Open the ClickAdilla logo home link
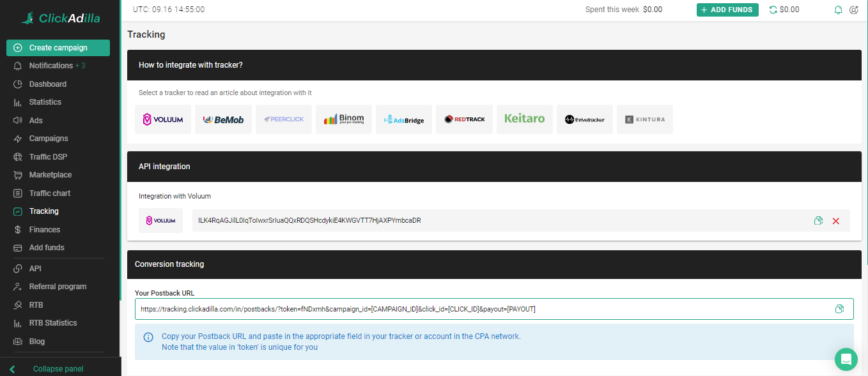Image resolution: width=868 pixels, height=376 pixels. (x=61, y=19)
